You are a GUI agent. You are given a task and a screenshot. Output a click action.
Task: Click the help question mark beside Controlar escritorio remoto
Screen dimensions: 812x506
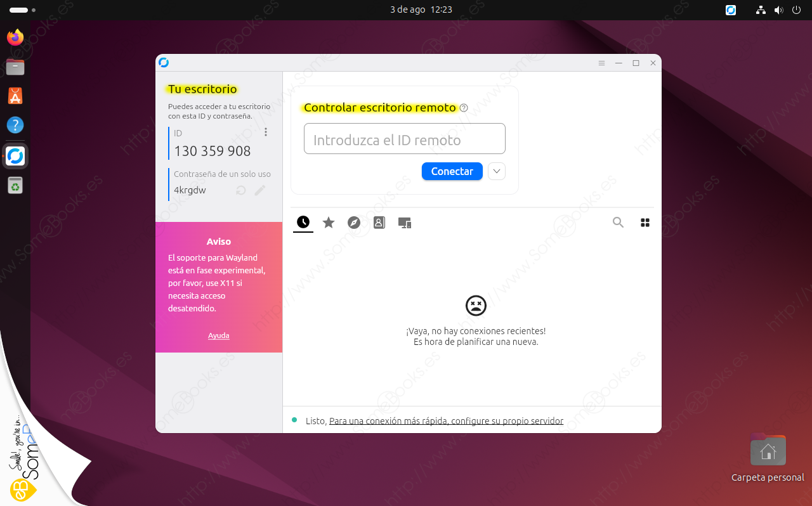(464, 108)
